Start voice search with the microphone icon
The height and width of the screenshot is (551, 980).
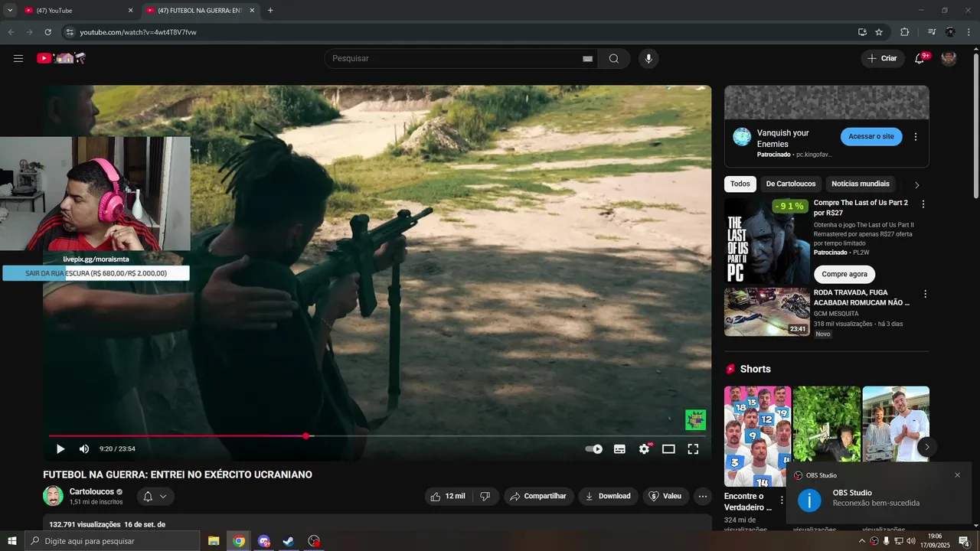[x=648, y=59]
